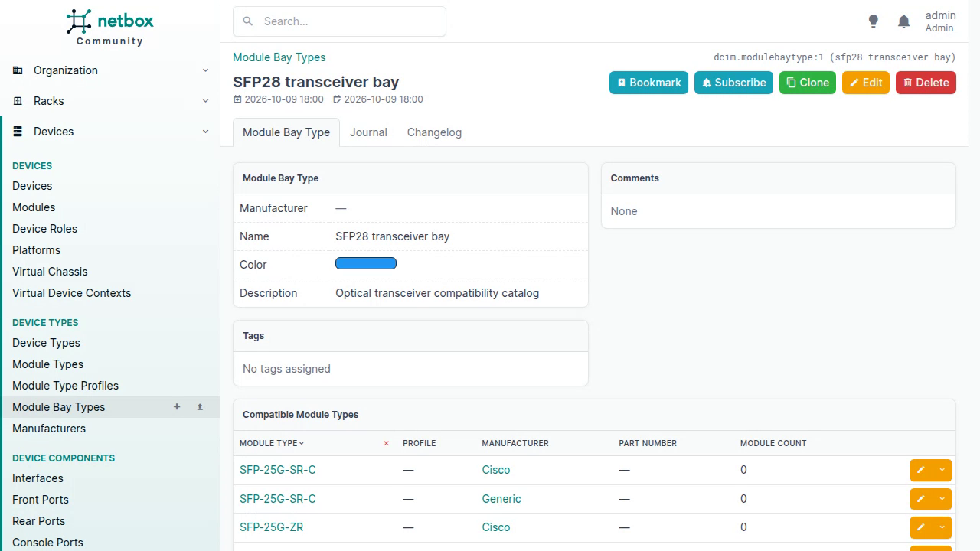Click the pencil edit icon for the Generic SFP-25G-SR-C row
Viewport: 980px width, 551px height.
[x=921, y=499]
